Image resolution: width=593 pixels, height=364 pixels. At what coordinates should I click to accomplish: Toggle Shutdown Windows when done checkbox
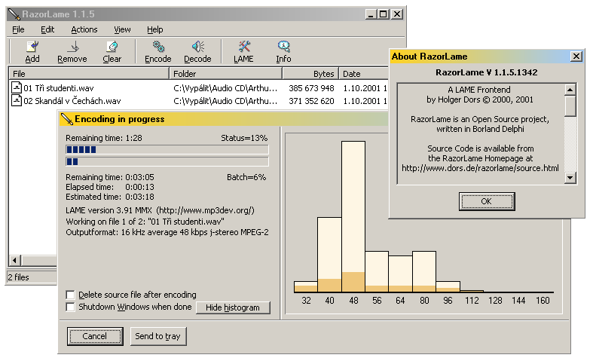[x=71, y=307]
